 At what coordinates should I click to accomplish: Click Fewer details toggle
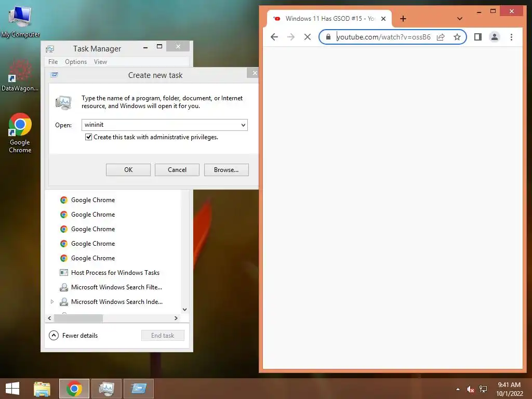[x=73, y=336]
